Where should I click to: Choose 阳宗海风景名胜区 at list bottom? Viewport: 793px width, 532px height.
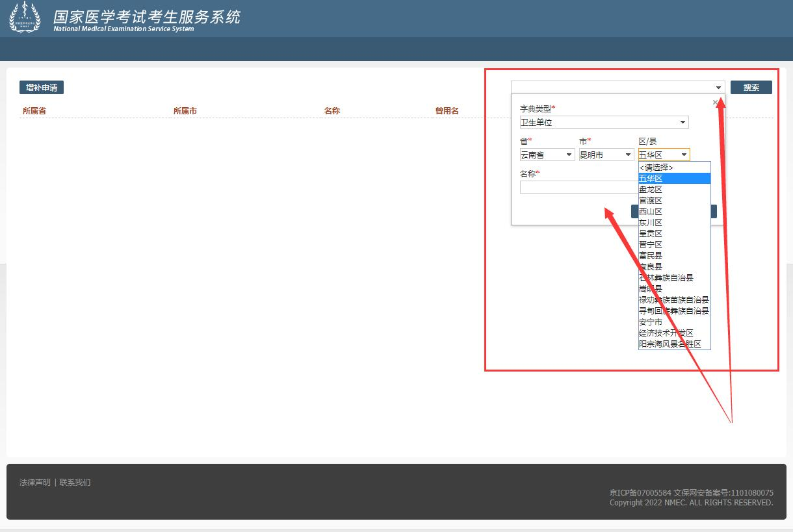[x=669, y=344]
